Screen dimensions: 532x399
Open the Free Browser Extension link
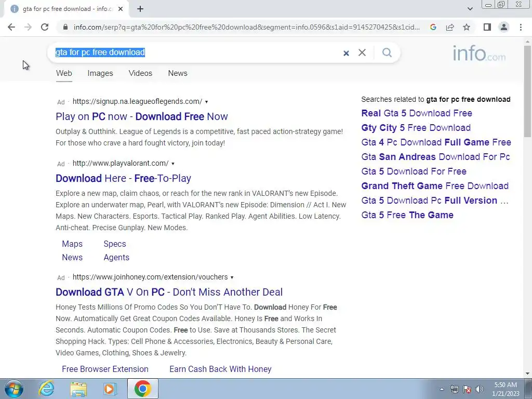point(105,369)
